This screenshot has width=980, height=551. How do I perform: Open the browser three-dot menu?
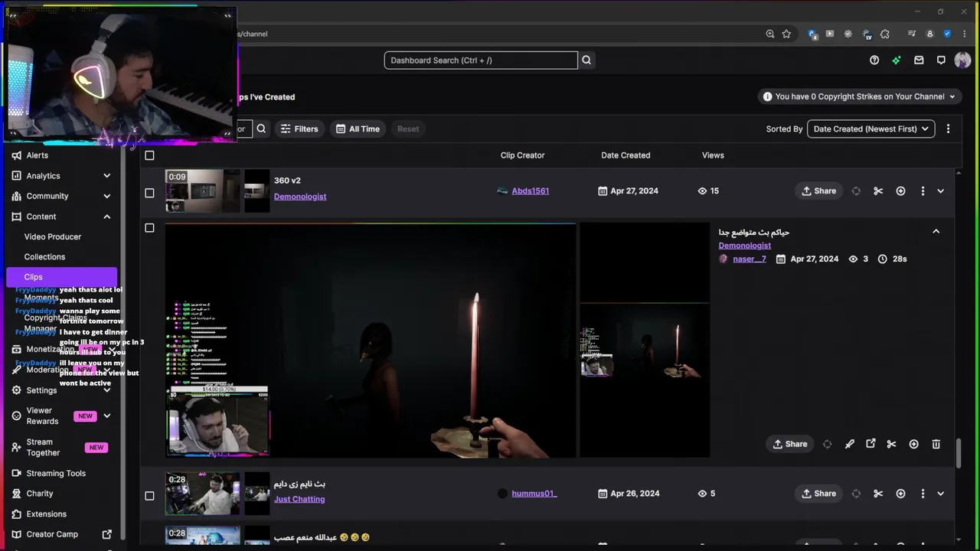(965, 34)
